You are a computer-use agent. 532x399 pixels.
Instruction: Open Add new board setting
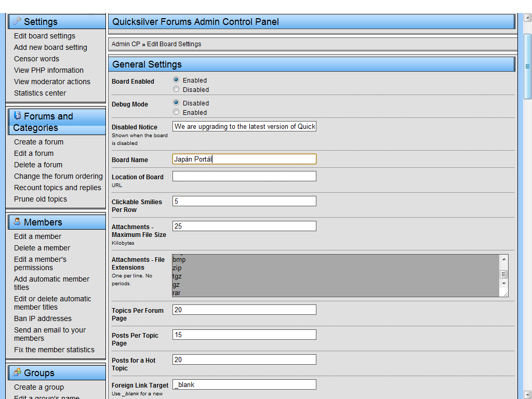[x=50, y=47]
